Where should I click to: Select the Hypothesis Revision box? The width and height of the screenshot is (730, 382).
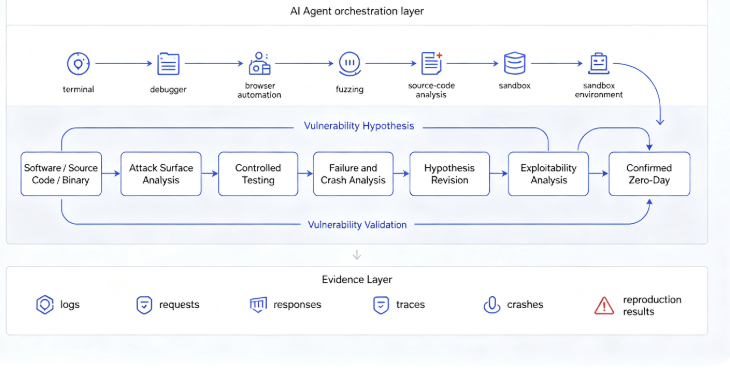[x=449, y=174]
